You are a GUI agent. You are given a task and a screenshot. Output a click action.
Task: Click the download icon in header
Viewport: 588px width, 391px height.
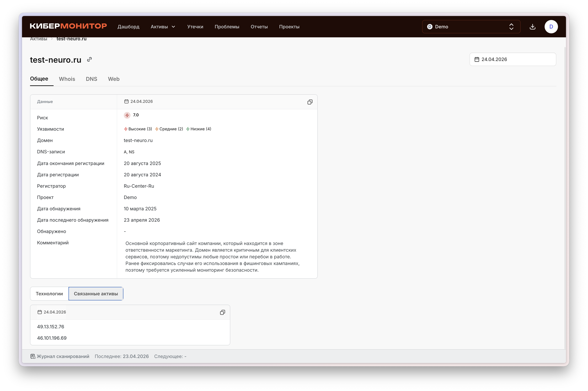532,27
